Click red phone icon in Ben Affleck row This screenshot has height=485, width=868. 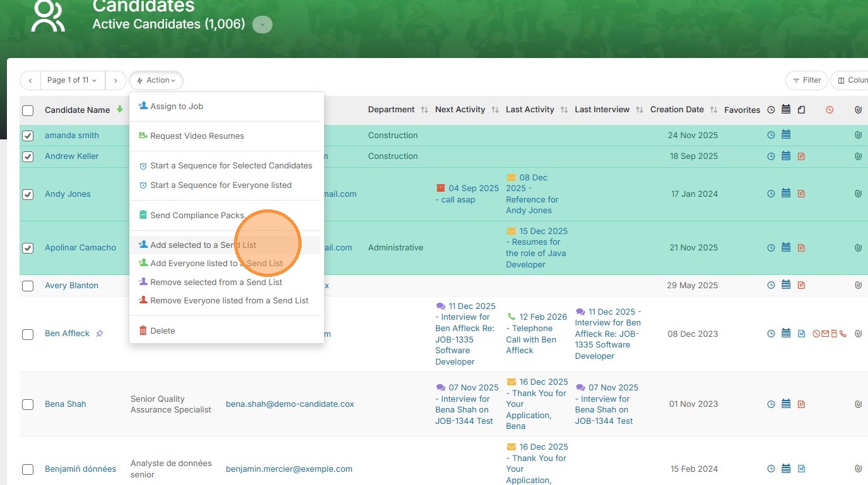[843, 334]
